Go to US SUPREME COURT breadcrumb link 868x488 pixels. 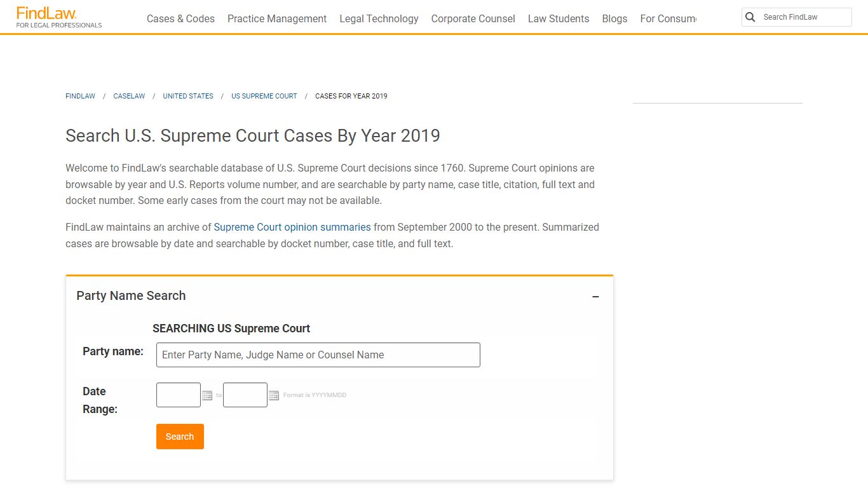click(x=264, y=96)
